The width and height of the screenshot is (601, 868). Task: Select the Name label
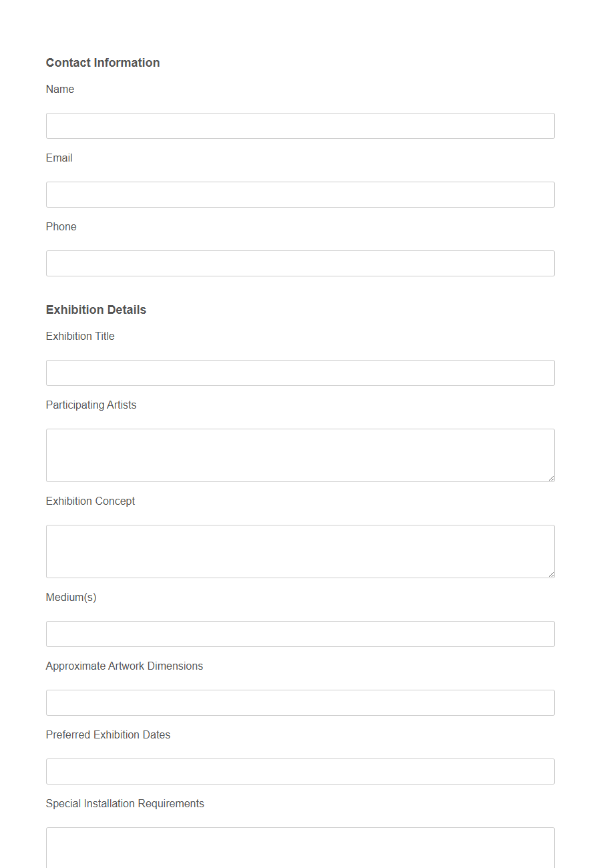coord(59,89)
